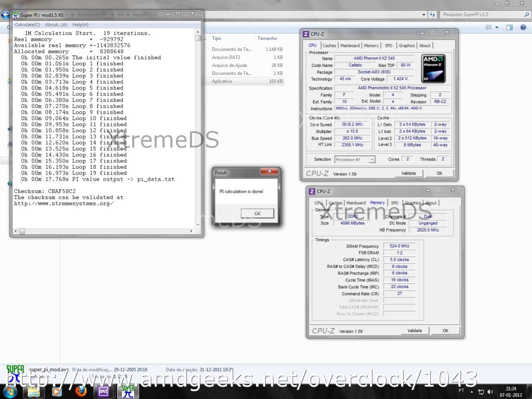Image resolution: width=532 pixels, height=399 pixels.
Task: Toggle the preview pane icon in Explorer
Action: click(x=510, y=27)
